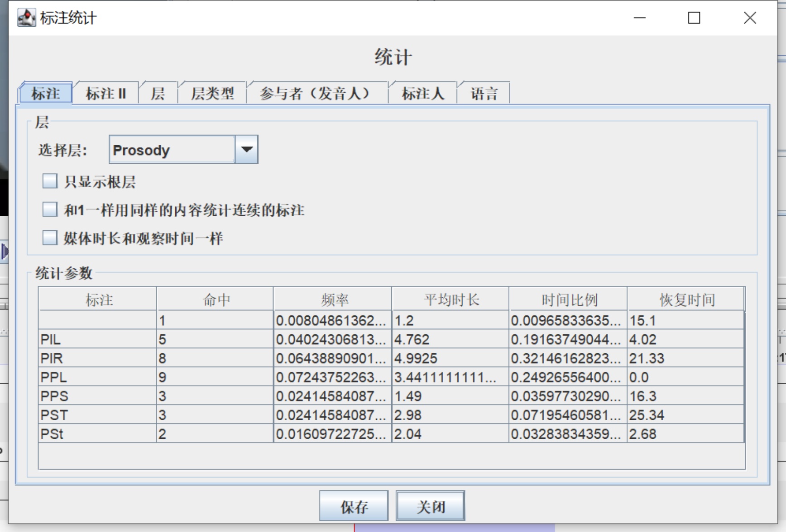The width and height of the screenshot is (786, 532).
Task: Select the PPL annotation row
Action: tap(97, 377)
